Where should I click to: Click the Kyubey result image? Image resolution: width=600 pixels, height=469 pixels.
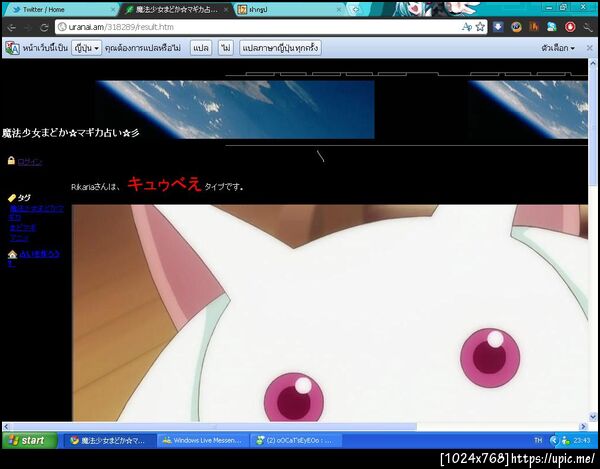pos(330,313)
